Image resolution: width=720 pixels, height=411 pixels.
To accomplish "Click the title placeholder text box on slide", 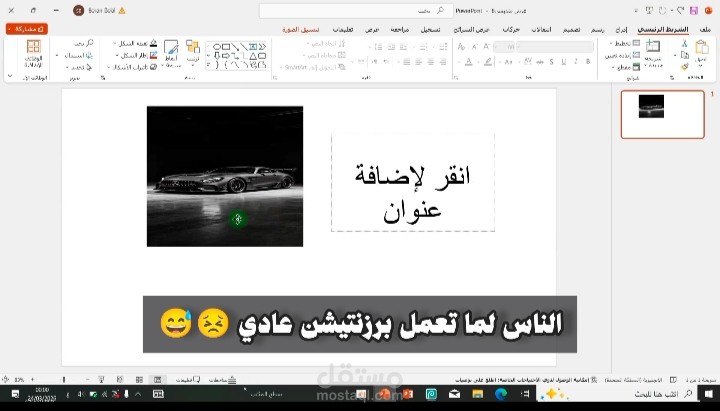I will pyautogui.click(x=413, y=182).
